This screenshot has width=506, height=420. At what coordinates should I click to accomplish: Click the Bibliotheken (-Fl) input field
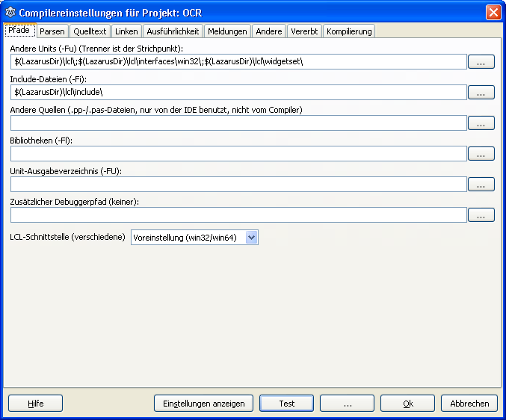click(238, 154)
